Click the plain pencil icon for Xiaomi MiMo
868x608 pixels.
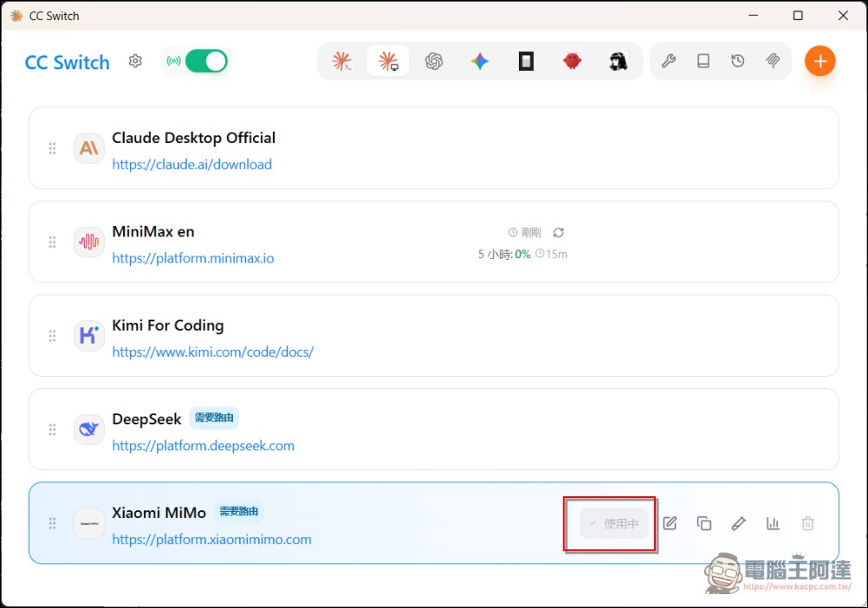pyautogui.click(x=738, y=523)
